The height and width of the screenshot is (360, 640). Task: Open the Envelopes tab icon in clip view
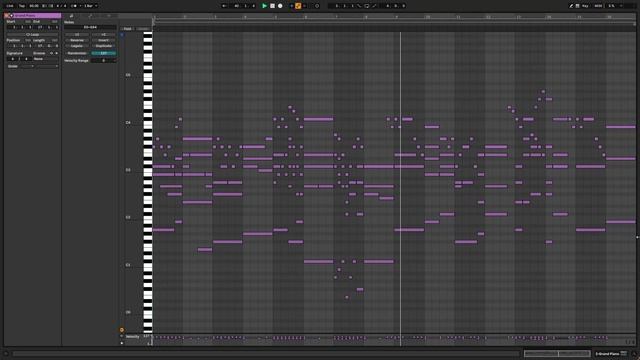[90, 16]
